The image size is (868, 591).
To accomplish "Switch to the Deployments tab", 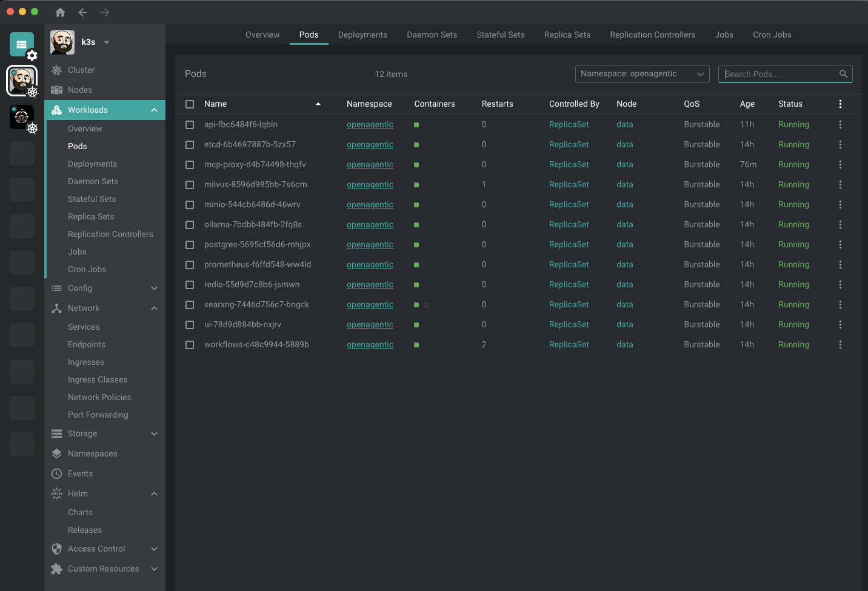I will [362, 35].
